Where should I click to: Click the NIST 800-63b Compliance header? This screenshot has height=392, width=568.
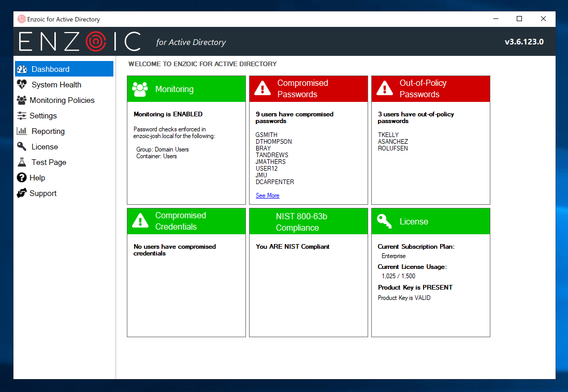308,221
